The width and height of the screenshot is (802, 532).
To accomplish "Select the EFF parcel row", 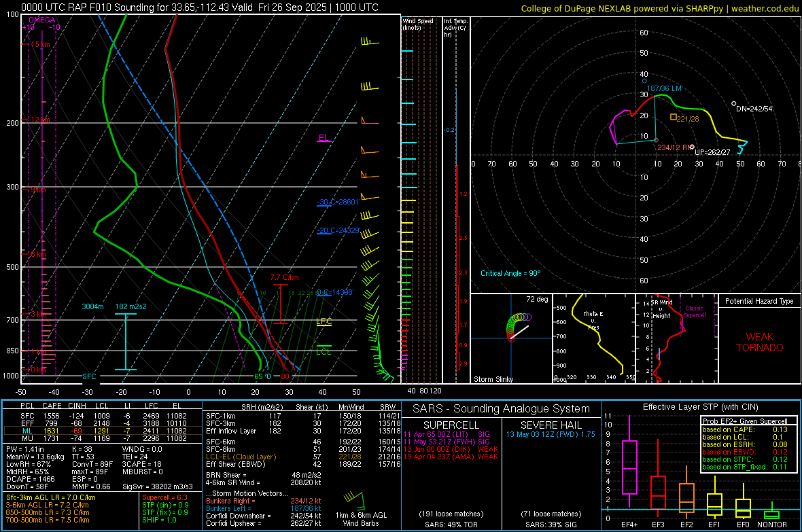I will click(103, 423).
